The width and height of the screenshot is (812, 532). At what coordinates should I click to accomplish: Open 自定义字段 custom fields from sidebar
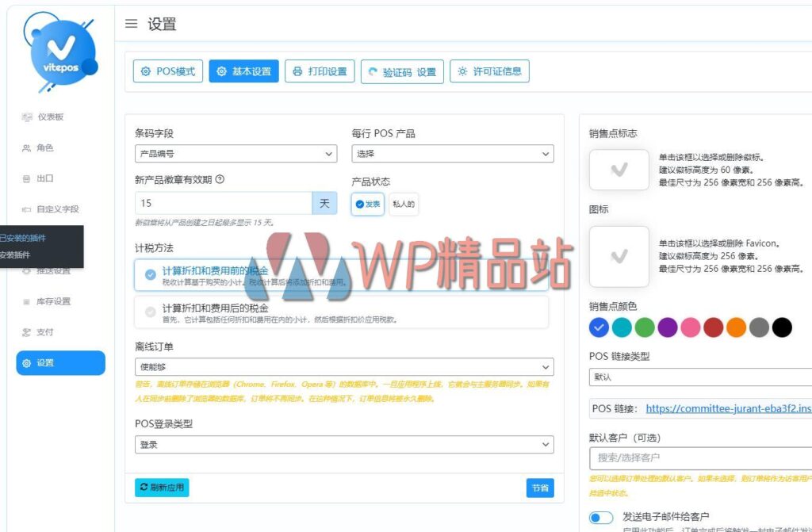26,209
